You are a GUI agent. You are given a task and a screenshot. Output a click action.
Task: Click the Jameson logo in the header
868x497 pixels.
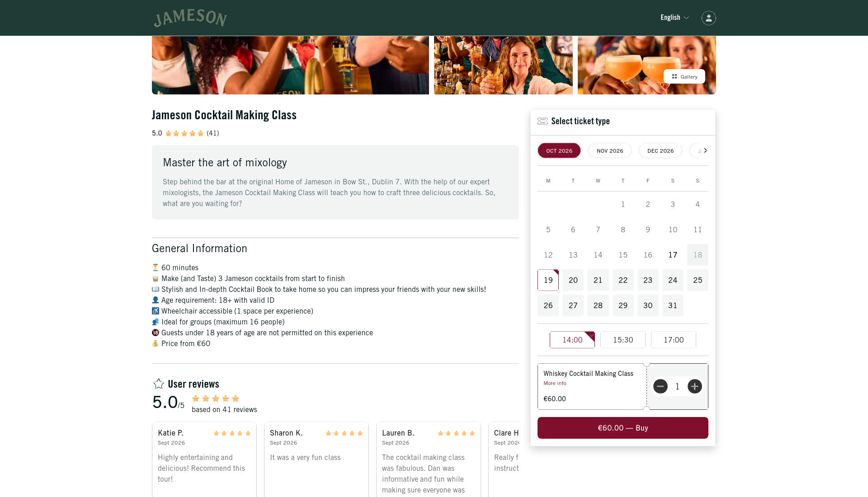pyautogui.click(x=191, y=18)
